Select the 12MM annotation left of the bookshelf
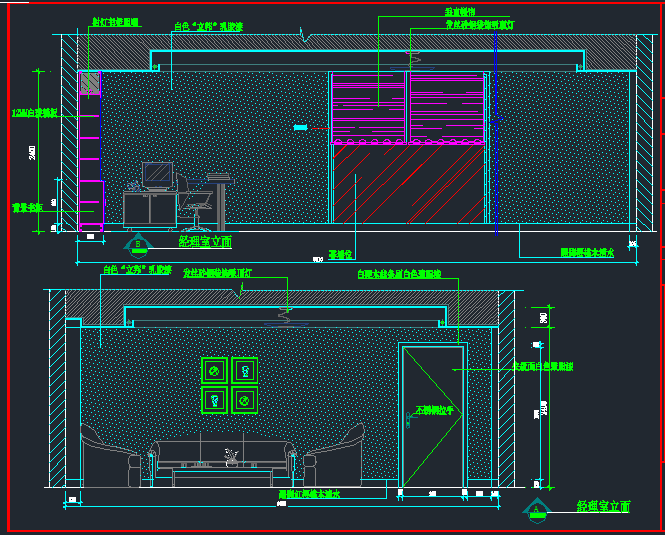 coord(34,113)
